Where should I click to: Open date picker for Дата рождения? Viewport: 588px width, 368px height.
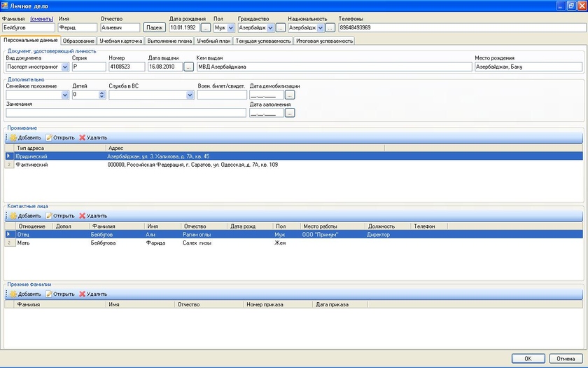pos(205,28)
